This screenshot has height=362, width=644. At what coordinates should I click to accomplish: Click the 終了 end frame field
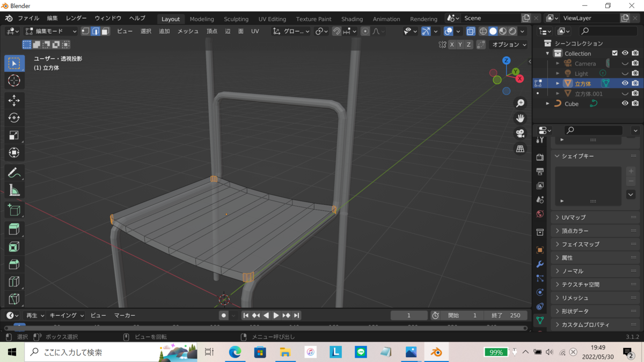[506, 315]
